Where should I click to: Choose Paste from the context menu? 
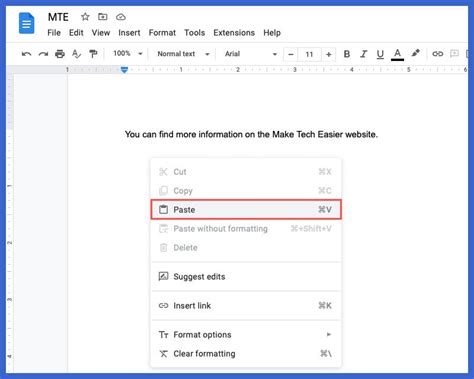(x=246, y=209)
